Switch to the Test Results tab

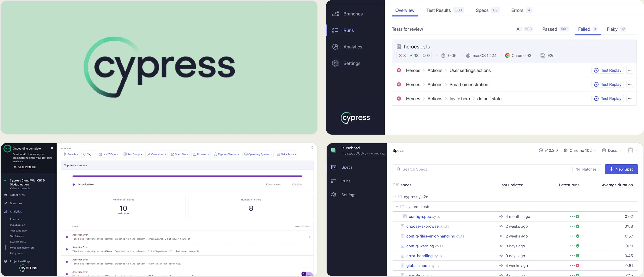(445, 10)
